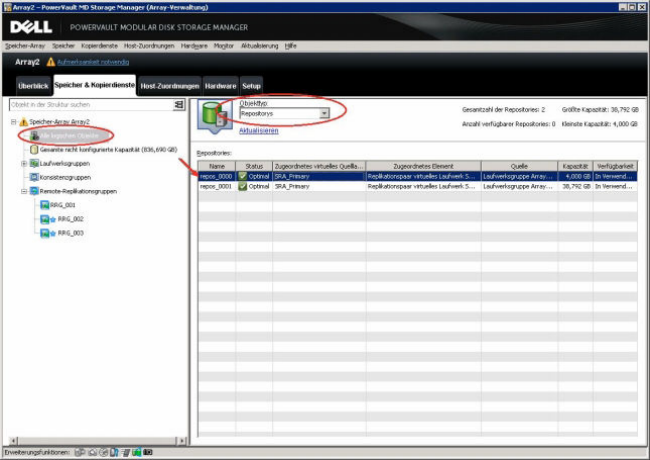Collapse the Remote-Replikationsgruppen tree node
The image size is (650, 460).
(x=24, y=191)
